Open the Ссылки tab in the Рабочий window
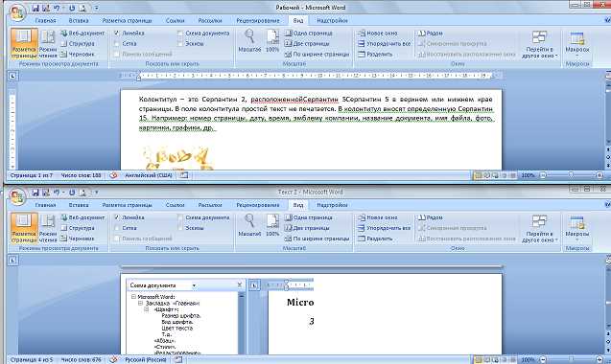 [x=175, y=21]
